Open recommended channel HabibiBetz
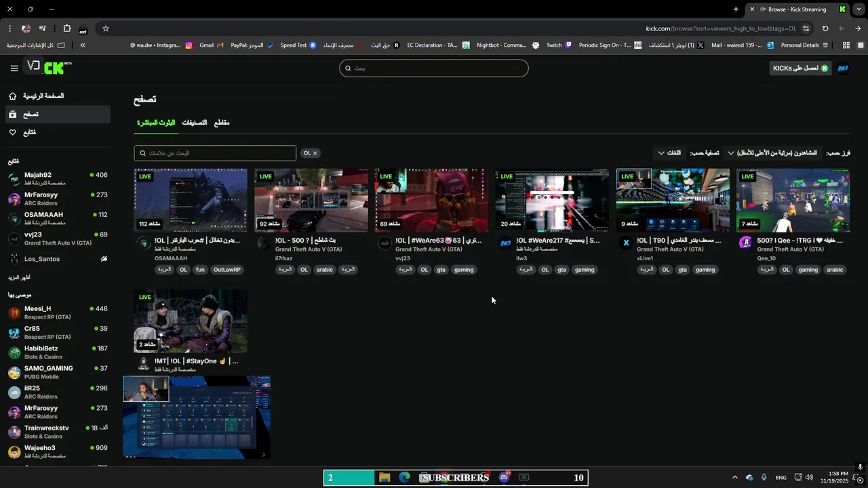Viewport: 868px width, 488px height. [x=57, y=352]
